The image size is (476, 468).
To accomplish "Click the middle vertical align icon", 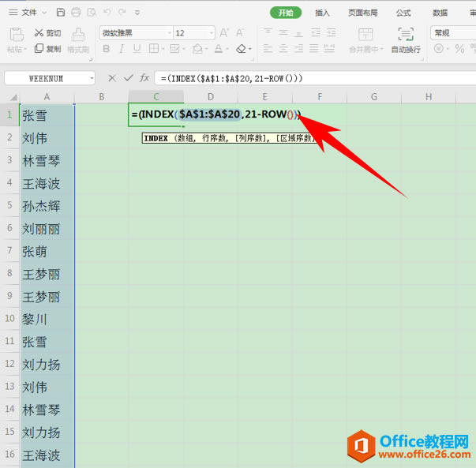I will click(x=283, y=32).
